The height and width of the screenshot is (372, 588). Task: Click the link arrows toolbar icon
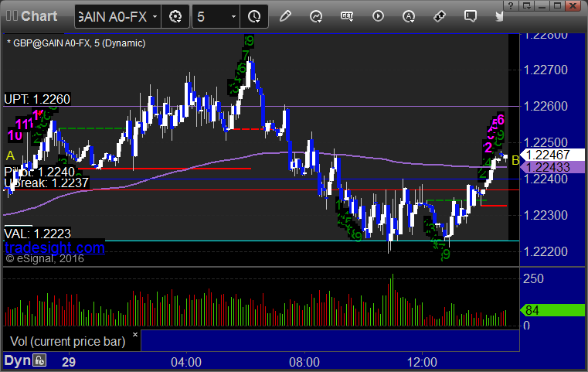tap(440, 16)
